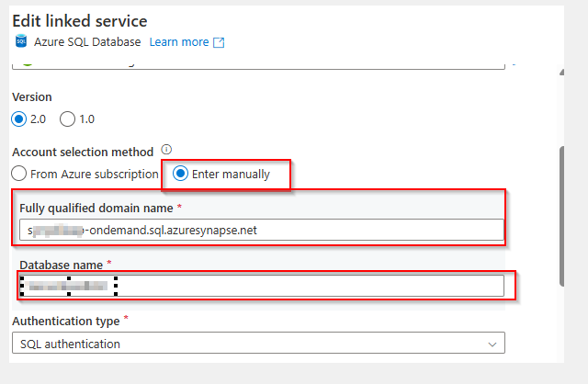Click the Database name label
588x384 pixels.
click(x=62, y=265)
